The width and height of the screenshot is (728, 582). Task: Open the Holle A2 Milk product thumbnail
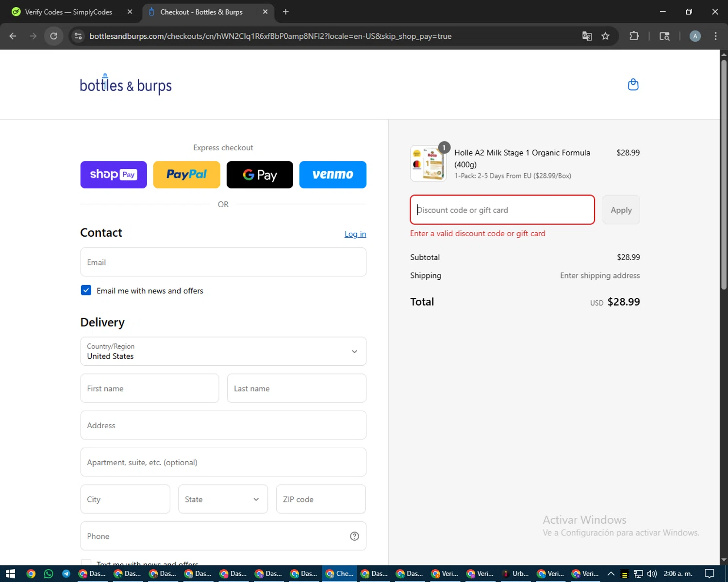coord(428,163)
